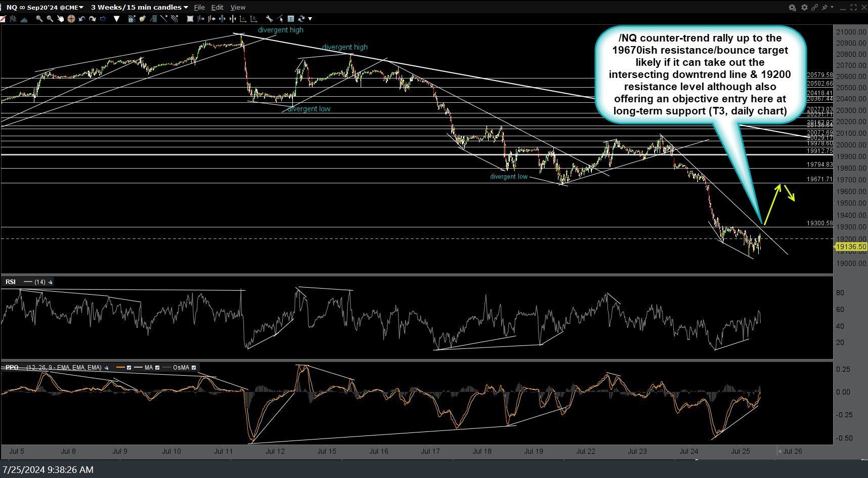Click the volume histogram toolbar icon

[24, 19]
